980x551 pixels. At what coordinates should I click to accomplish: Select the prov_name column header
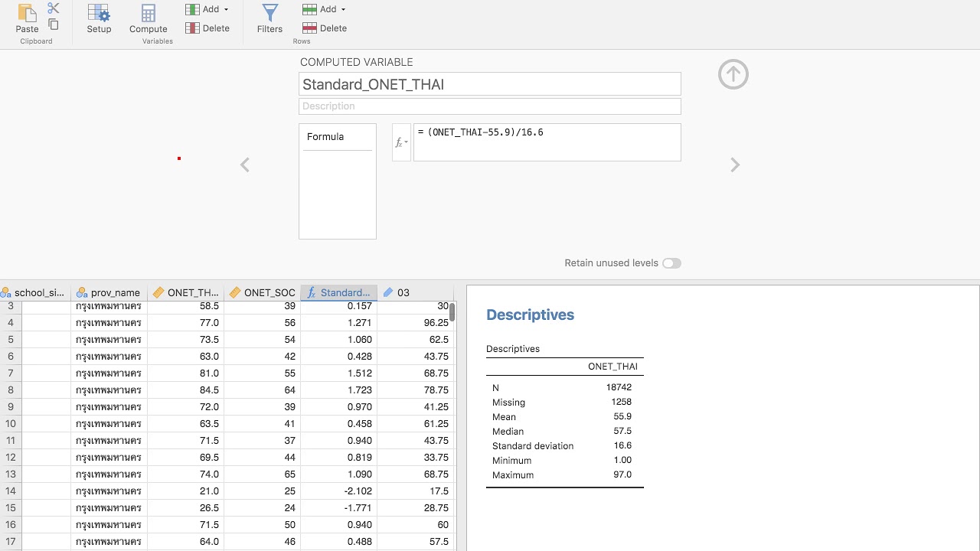109,292
